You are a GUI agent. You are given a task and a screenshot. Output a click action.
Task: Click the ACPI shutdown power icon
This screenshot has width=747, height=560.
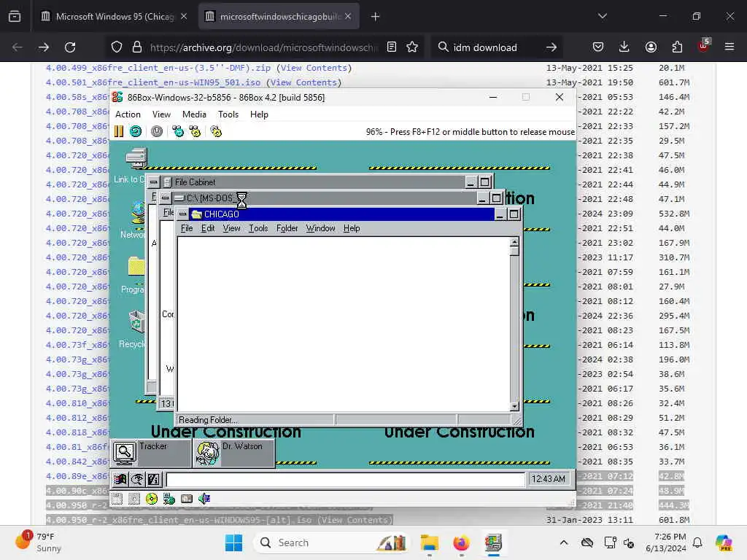tap(157, 131)
